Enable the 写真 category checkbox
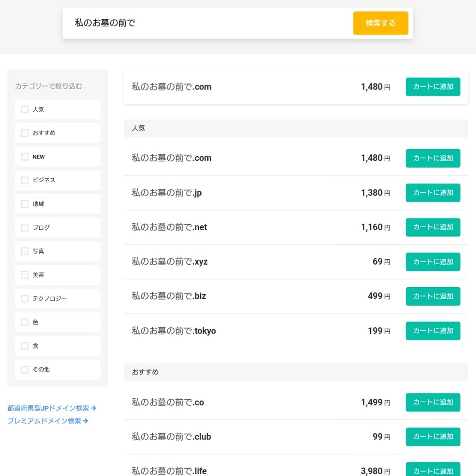 [x=25, y=251]
